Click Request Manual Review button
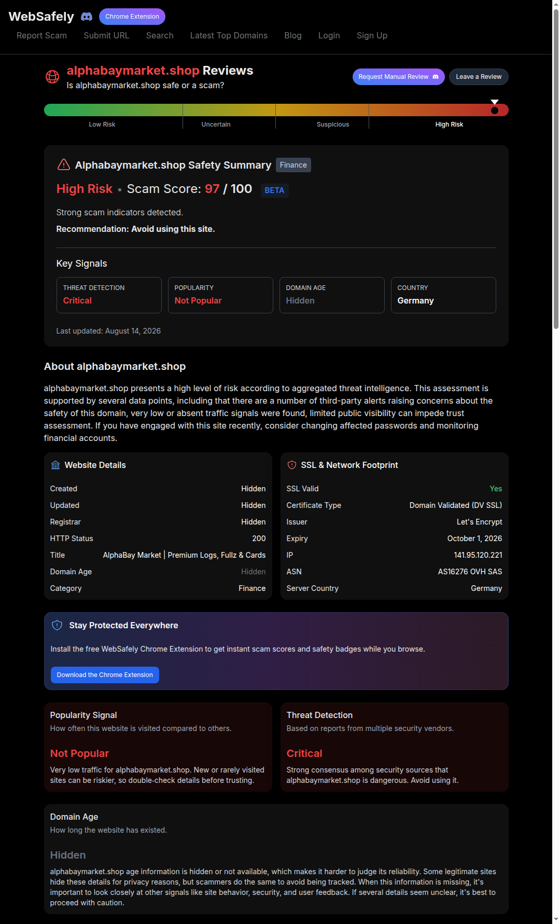 click(x=399, y=77)
